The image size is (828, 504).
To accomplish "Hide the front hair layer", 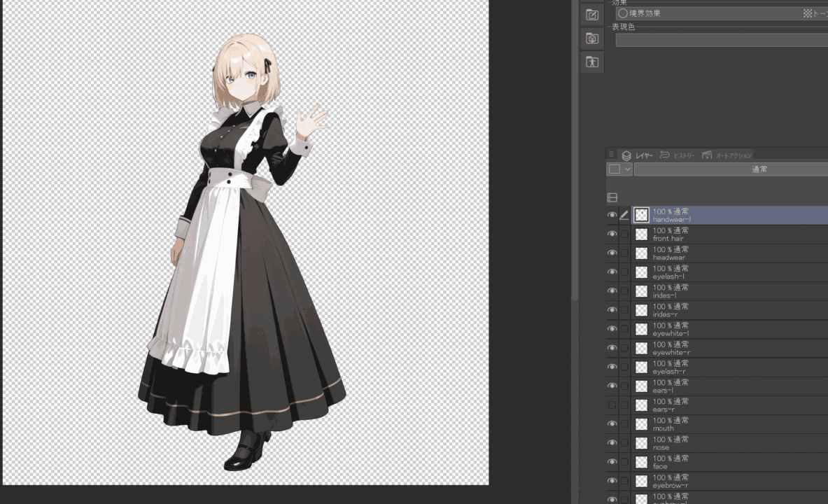I will click(612, 234).
